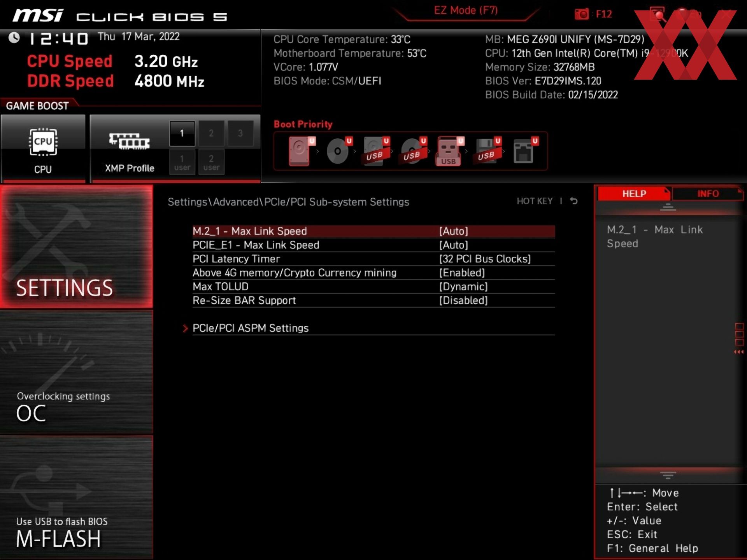Switch to the HELP tab
The width and height of the screenshot is (747, 560).
click(634, 194)
